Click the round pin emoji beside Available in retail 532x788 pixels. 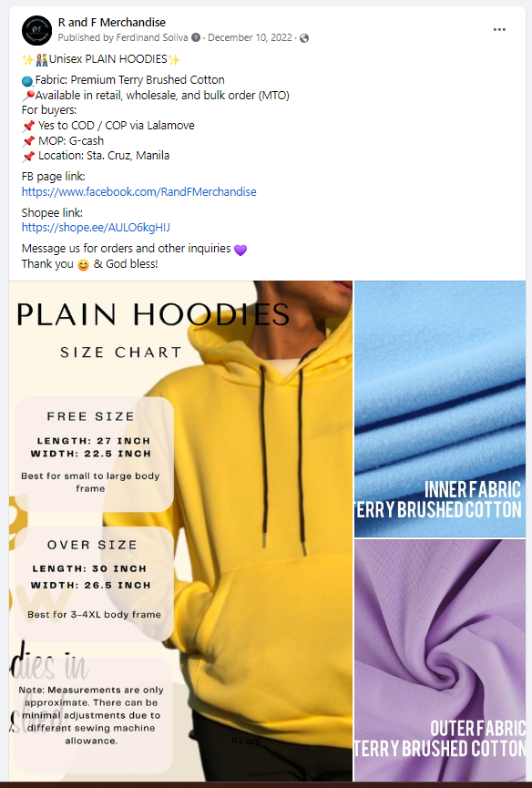coord(28,96)
